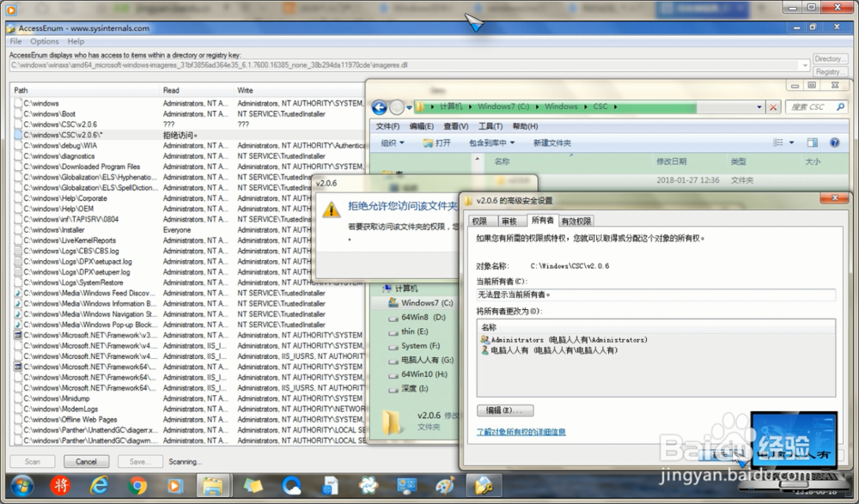Open AccessEnum File menu

[x=15, y=41]
